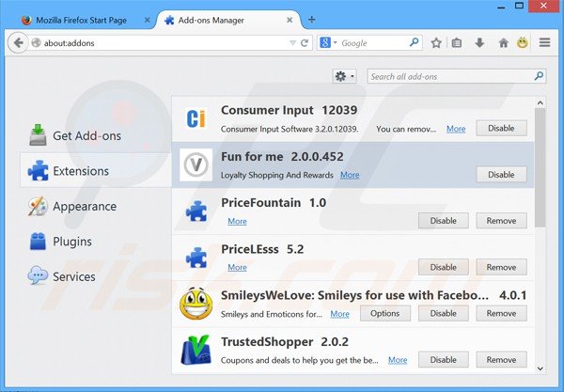Click the Search all add-ons field

pyautogui.click(x=457, y=76)
